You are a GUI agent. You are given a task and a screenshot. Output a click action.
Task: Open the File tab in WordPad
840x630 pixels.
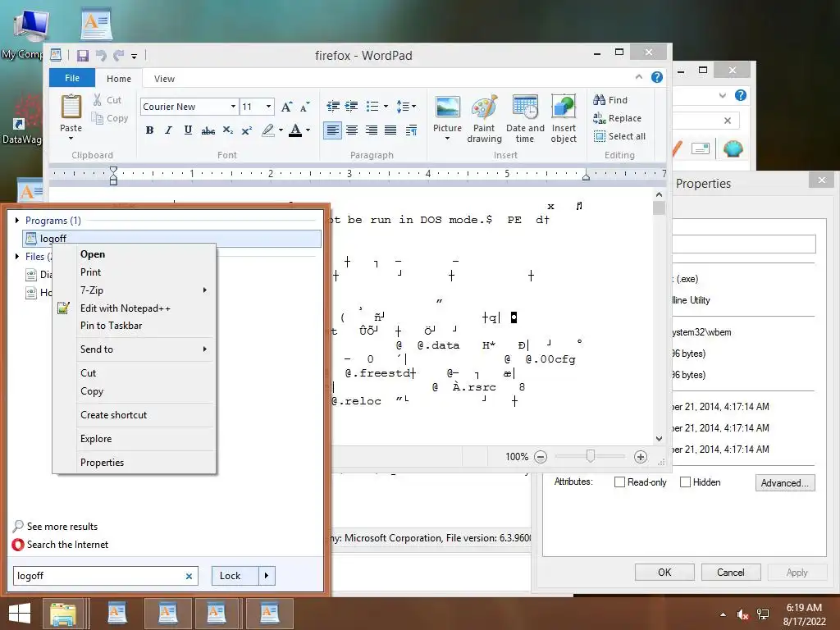pyautogui.click(x=72, y=78)
